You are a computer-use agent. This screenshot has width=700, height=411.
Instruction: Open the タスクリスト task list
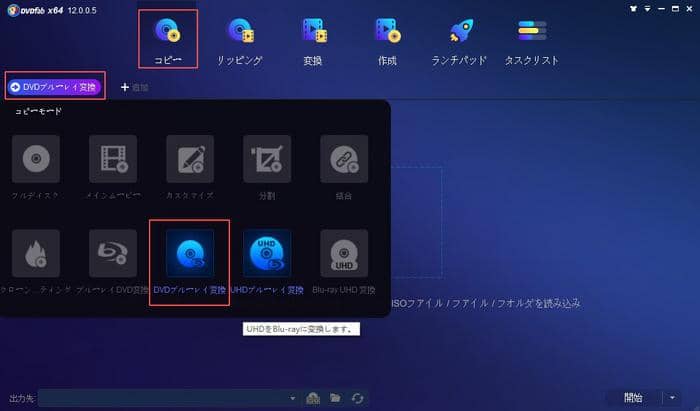532,42
